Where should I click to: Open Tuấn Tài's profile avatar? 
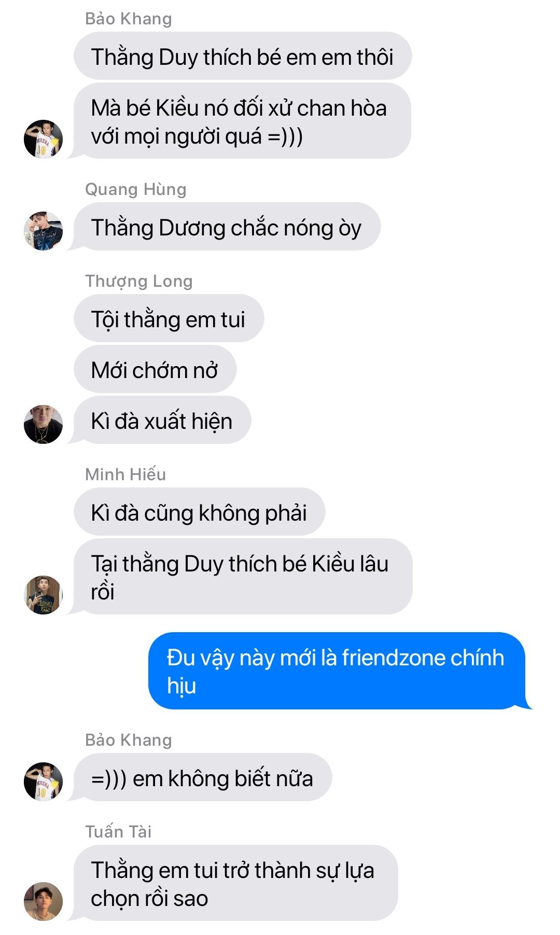coord(44,901)
